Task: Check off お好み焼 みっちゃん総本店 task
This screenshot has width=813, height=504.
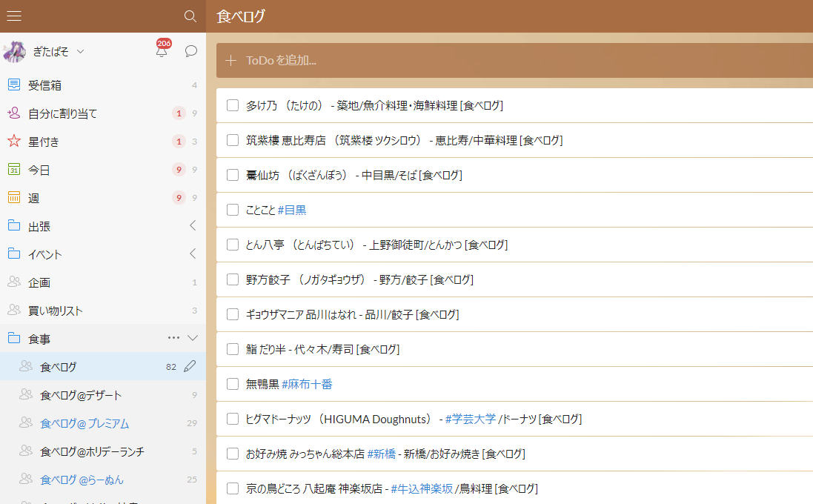Action: [233, 453]
